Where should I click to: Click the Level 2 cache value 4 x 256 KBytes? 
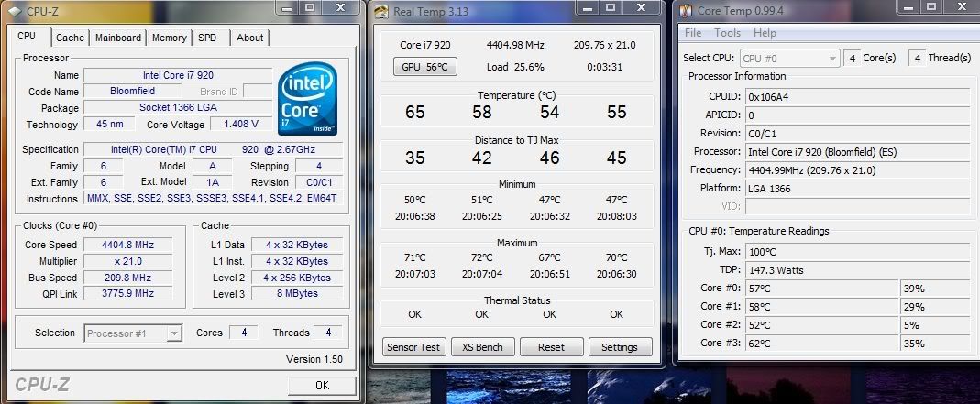point(297,278)
